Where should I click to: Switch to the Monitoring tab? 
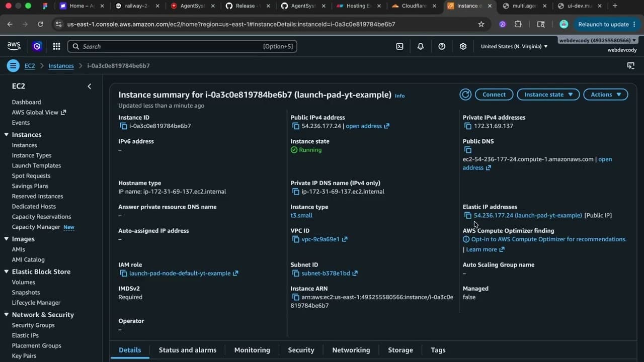coord(252,350)
